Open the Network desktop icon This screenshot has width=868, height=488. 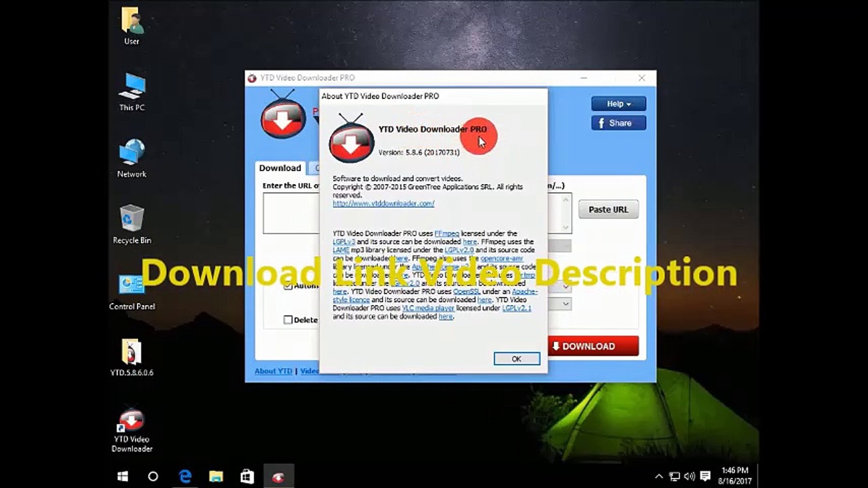point(131,159)
